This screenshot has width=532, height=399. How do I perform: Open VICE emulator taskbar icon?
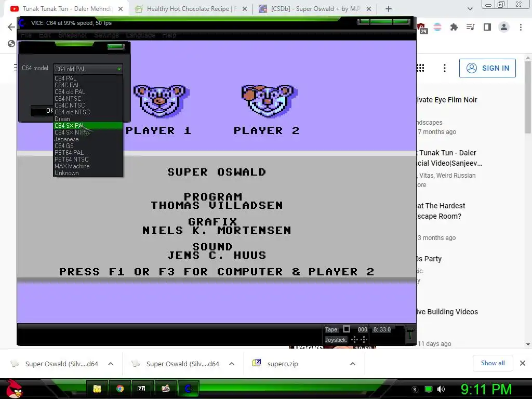click(x=188, y=389)
